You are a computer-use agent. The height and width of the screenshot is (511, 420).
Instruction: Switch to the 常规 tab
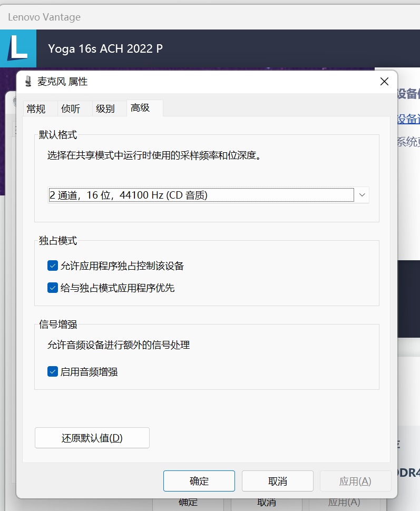[x=36, y=109]
